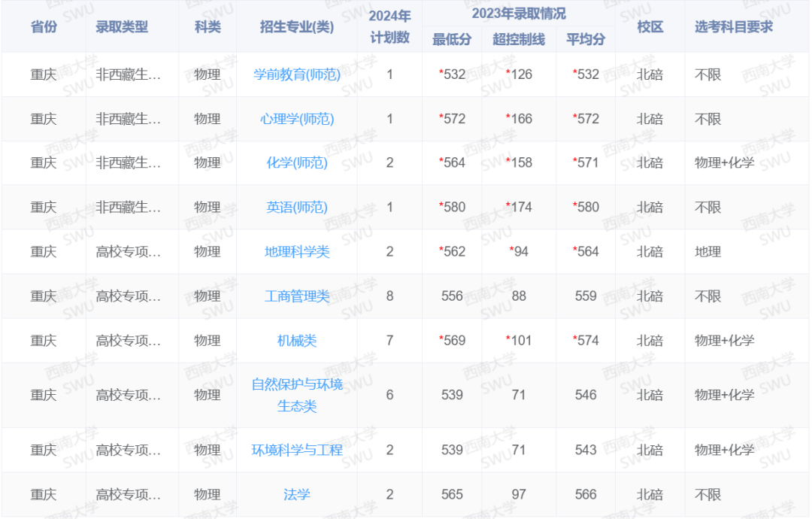The height and width of the screenshot is (519, 812).
Task: Select 超控制线 *94 in 地理科学类 row
Action: [x=518, y=252]
